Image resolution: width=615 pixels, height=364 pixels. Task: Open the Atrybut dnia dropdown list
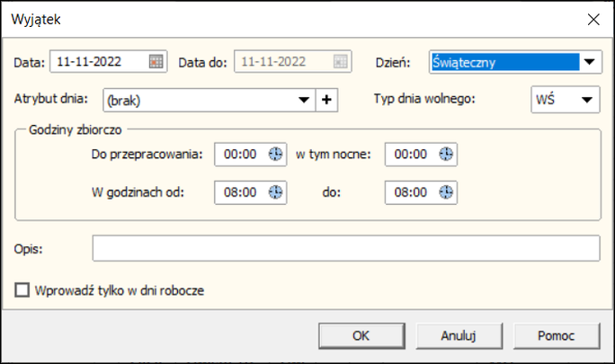(x=304, y=100)
